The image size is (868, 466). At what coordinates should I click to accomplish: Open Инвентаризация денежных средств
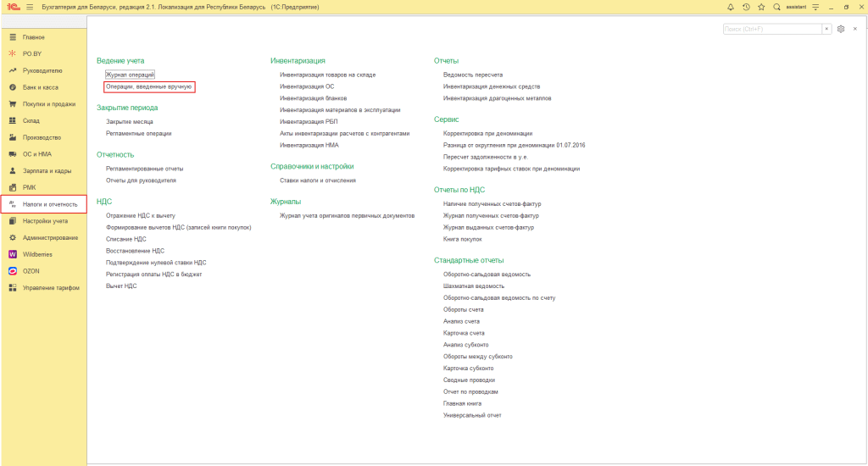click(x=491, y=86)
